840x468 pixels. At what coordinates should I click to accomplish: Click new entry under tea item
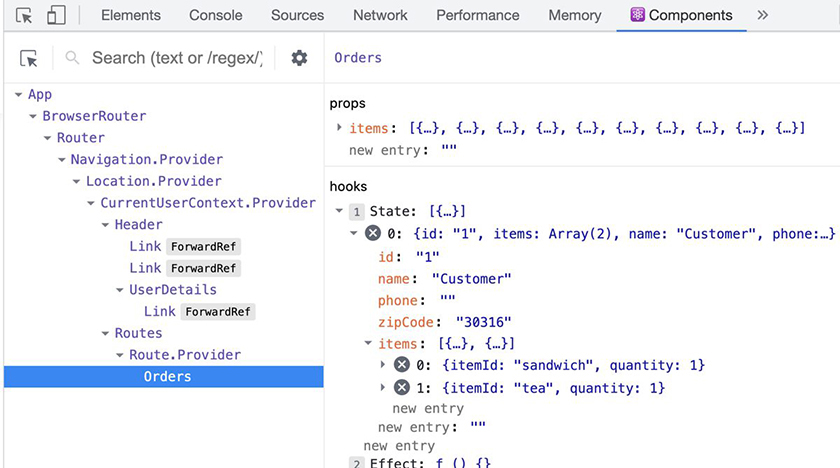[x=428, y=409]
